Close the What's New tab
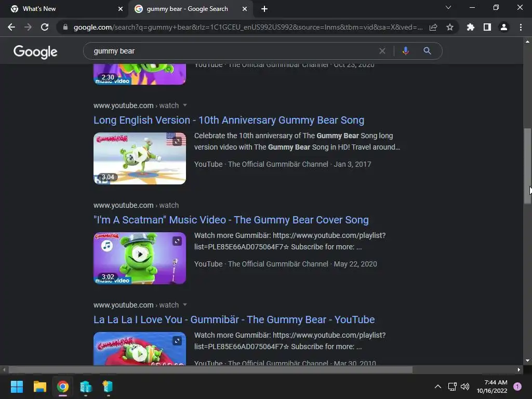Screen dimensions: 532x399 pyautogui.click(x=121, y=9)
